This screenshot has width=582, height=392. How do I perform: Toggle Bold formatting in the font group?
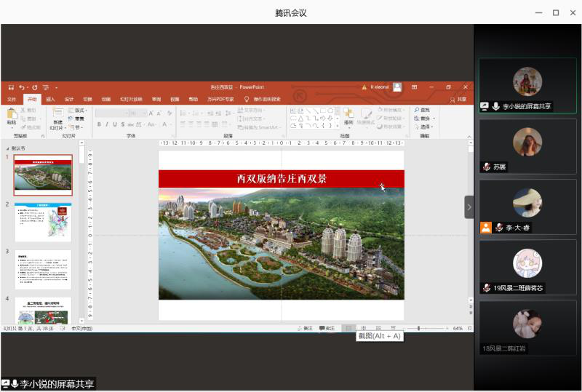tap(99, 124)
